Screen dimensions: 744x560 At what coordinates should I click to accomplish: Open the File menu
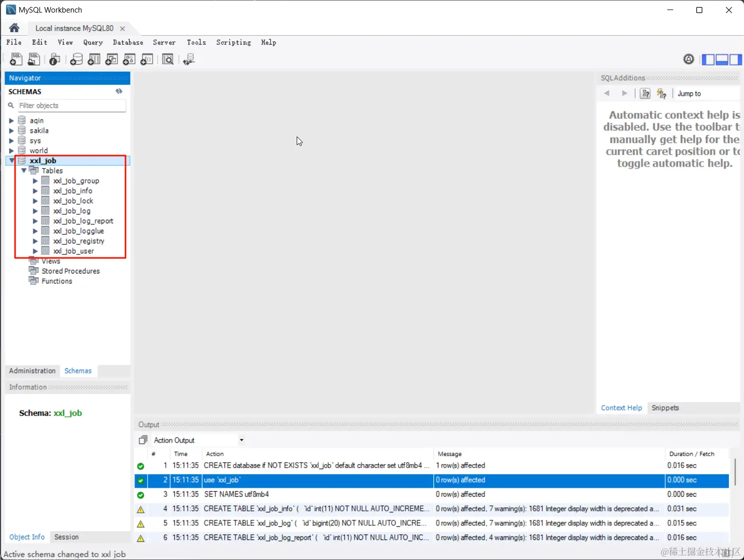[14, 42]
